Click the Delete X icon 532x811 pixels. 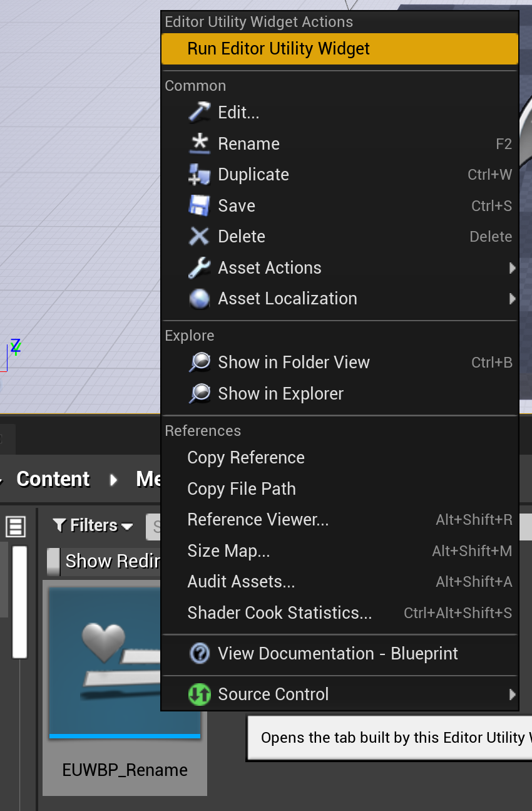(x=200, y=237)
